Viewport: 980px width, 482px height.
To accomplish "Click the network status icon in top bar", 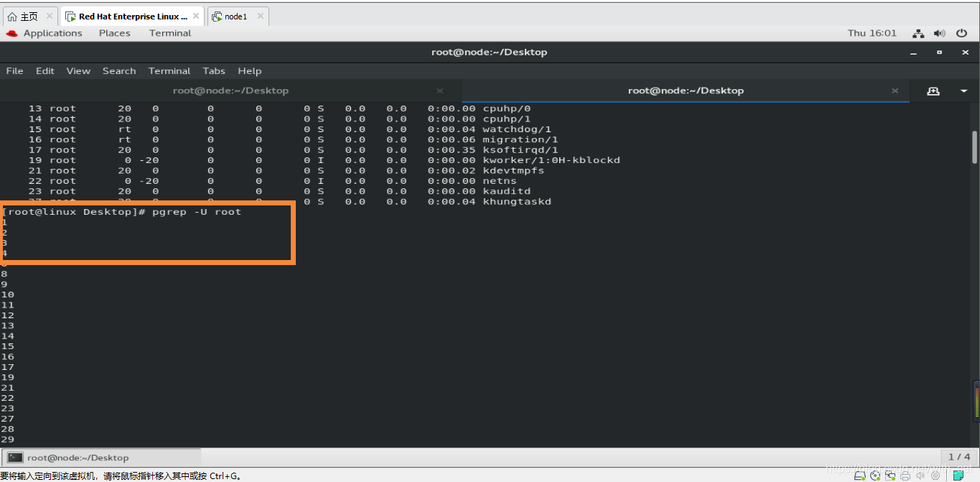I will tap(918, 33).
